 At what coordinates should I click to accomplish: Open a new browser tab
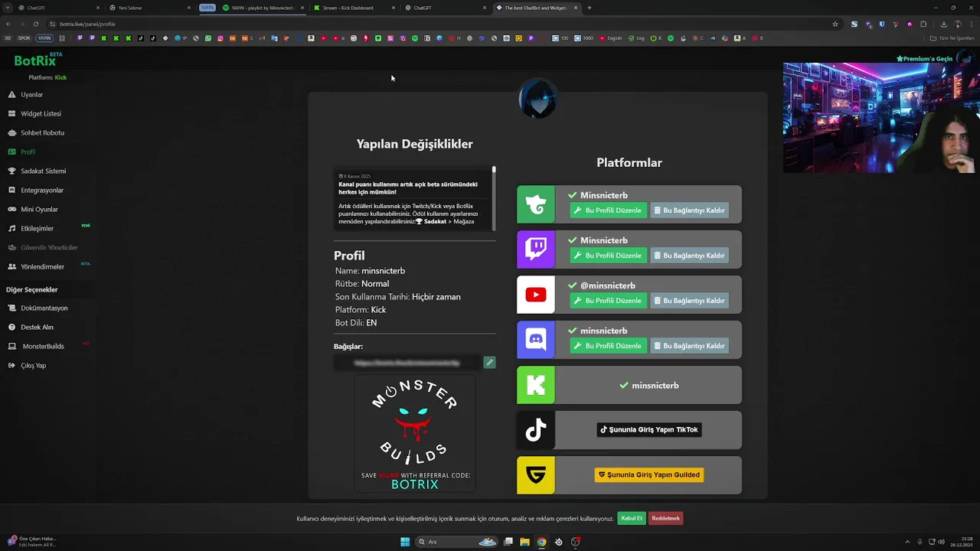tap(589, 8)
